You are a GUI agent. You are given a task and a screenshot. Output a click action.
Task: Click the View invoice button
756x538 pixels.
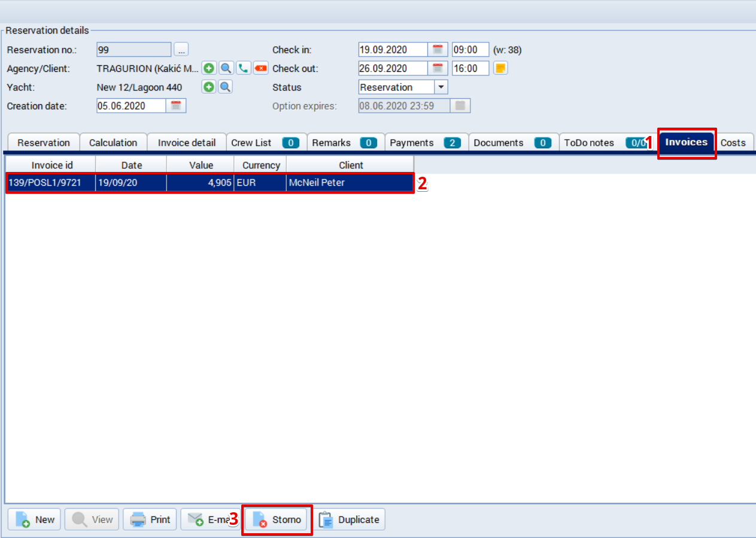(92, 519)
